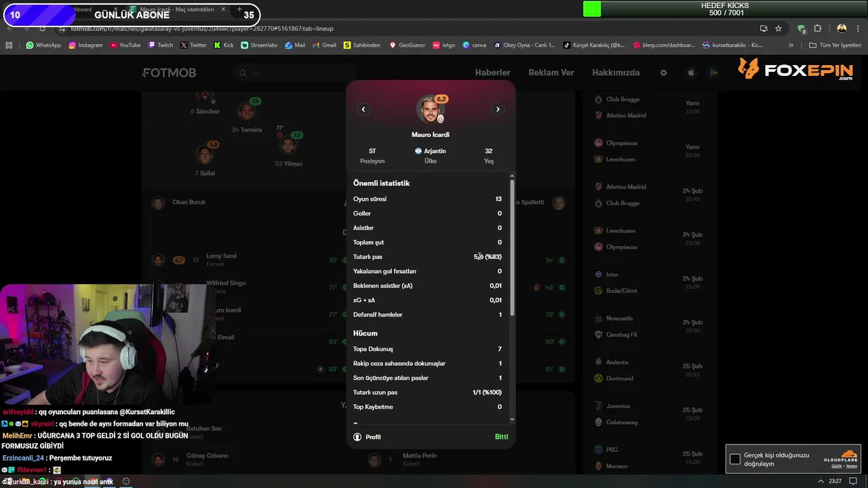Open the letgo bookmark
The width and height of the screenshot is (868, 488).
443,45
